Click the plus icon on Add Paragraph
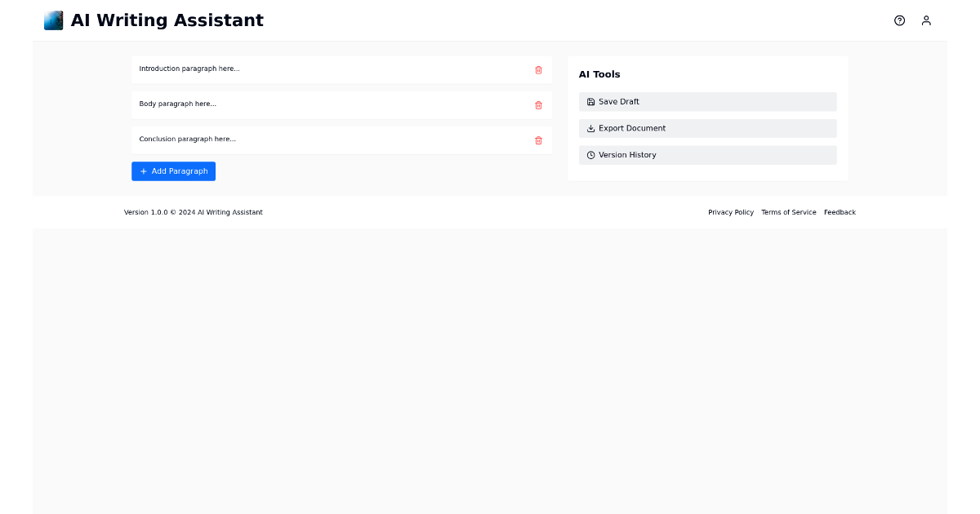 click(x=144, y=171)
